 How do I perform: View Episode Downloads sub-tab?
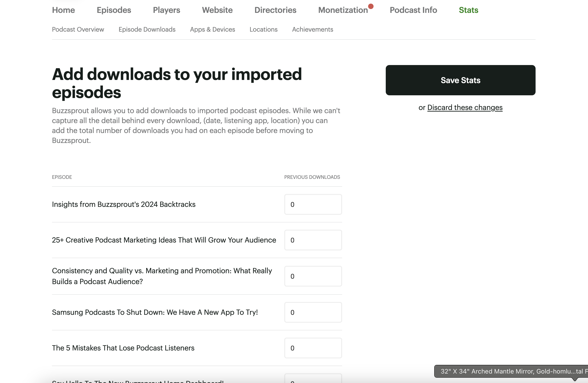[147, 29]
